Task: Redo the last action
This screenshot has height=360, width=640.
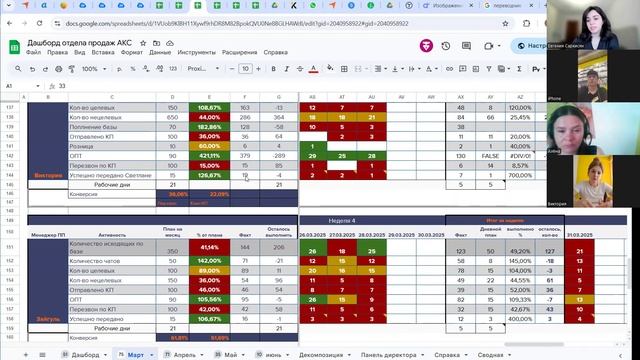Action: click(45, 69)
